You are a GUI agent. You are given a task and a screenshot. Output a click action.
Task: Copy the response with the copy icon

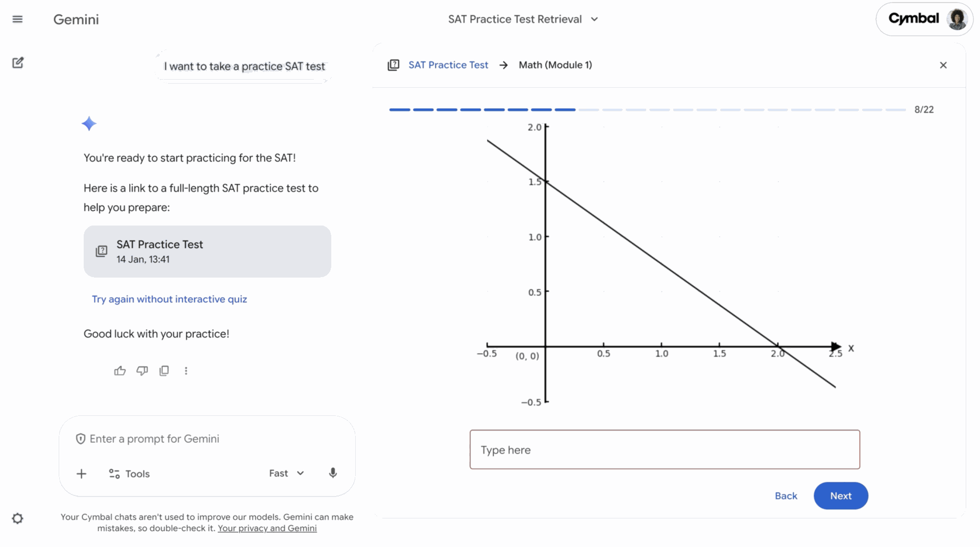(164, 371)
